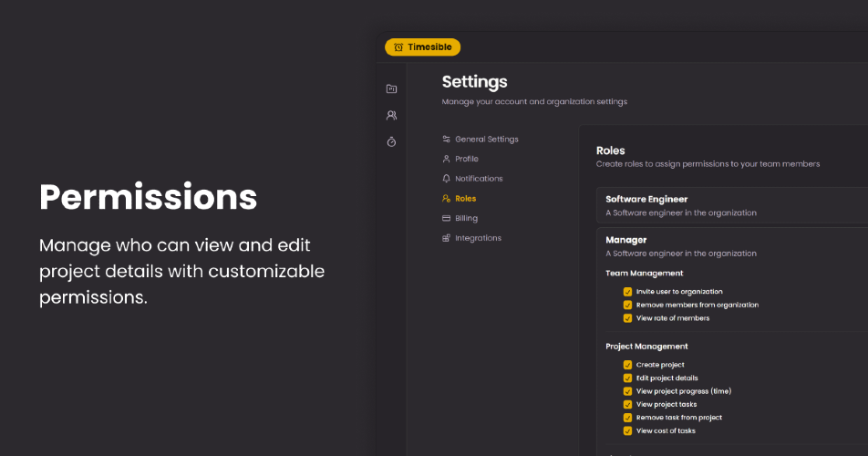Image resolution: width=868 pixels, height=456 pixels.
Task: Uncheck Edit project details
Action: 627,378
